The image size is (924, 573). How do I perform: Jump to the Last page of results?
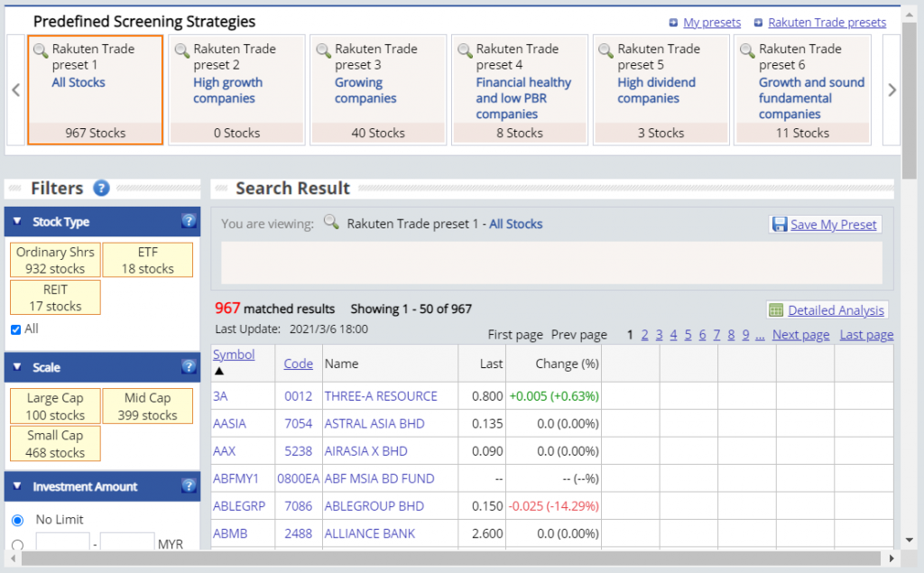(x=866, y=335)
